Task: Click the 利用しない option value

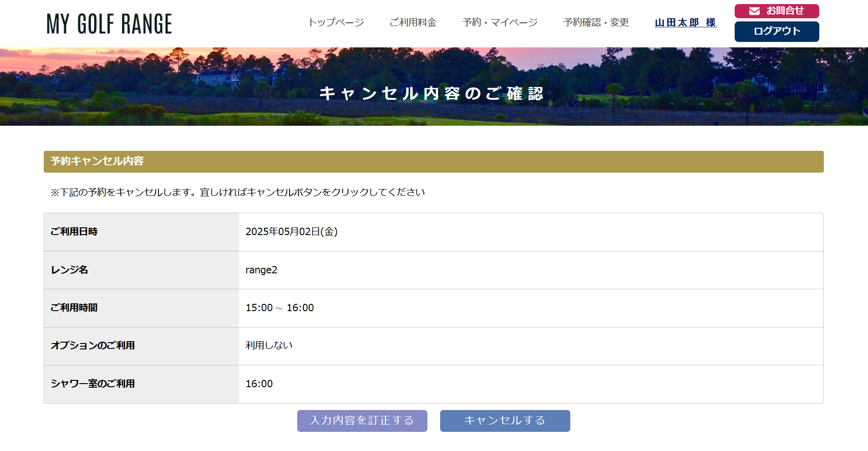Action: pyautogui.click(x=269, y=346)
